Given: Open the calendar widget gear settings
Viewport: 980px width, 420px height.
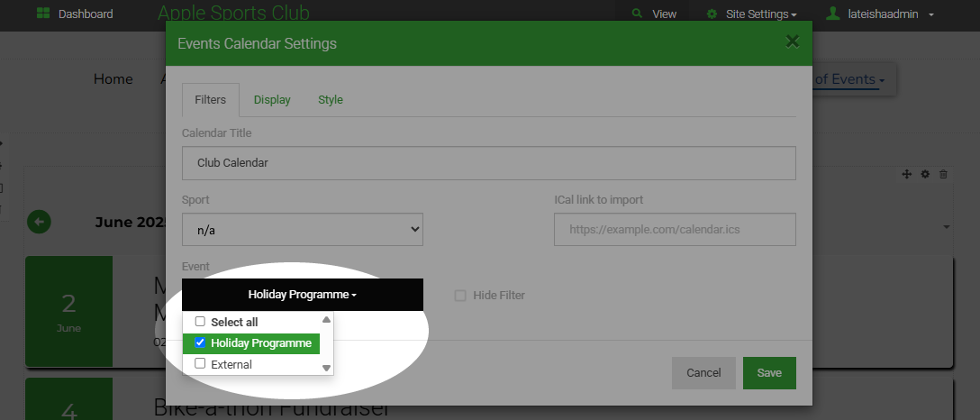Looking at the screenshot, I should (925, 174).
